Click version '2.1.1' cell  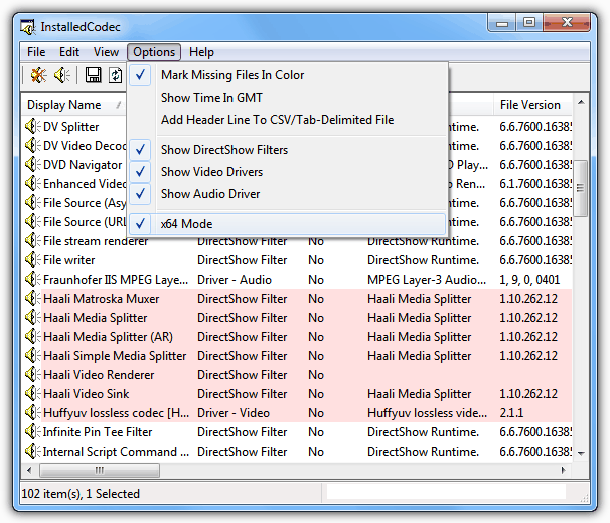click(x=511, y=412)
